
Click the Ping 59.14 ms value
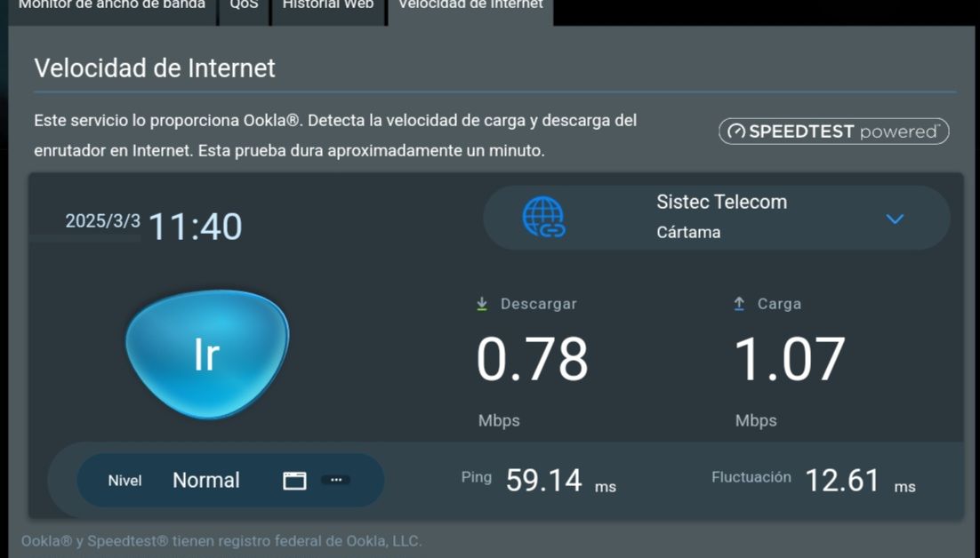(543, 480)
